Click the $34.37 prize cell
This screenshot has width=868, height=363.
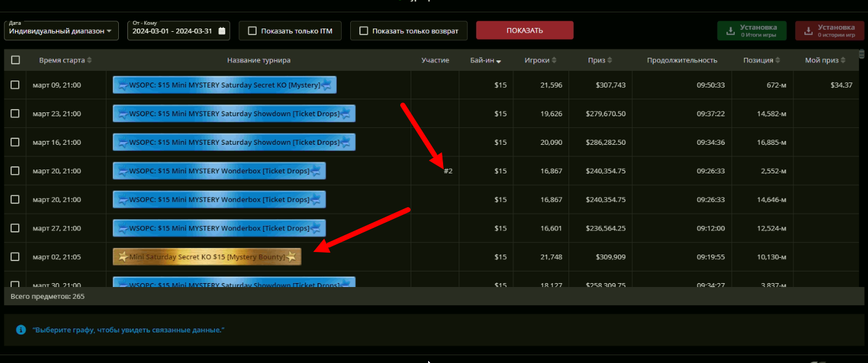point(841,85)
